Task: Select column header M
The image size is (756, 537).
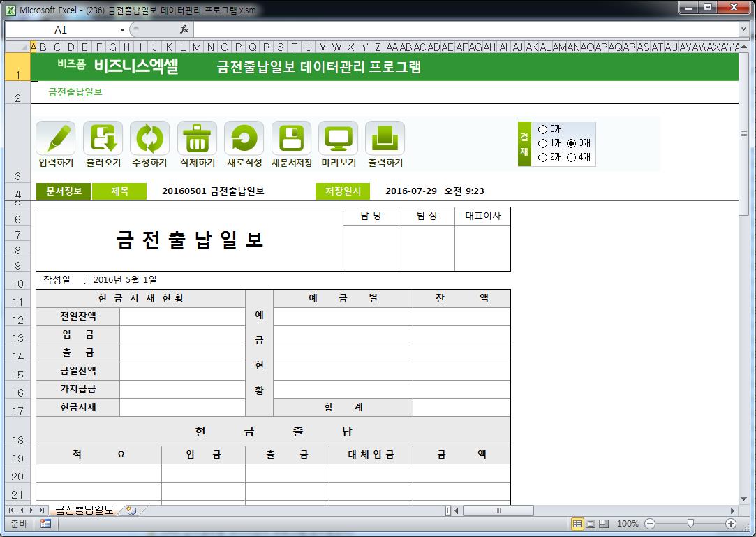Action: coord(197,47)
